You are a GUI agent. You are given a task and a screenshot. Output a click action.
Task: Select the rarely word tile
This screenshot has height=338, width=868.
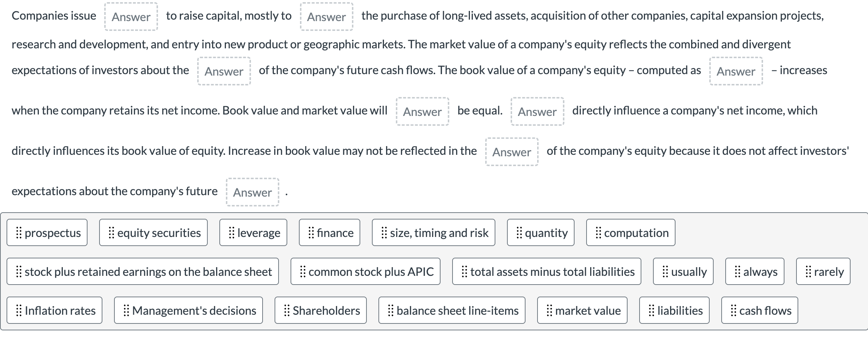[x=823, y=271]
